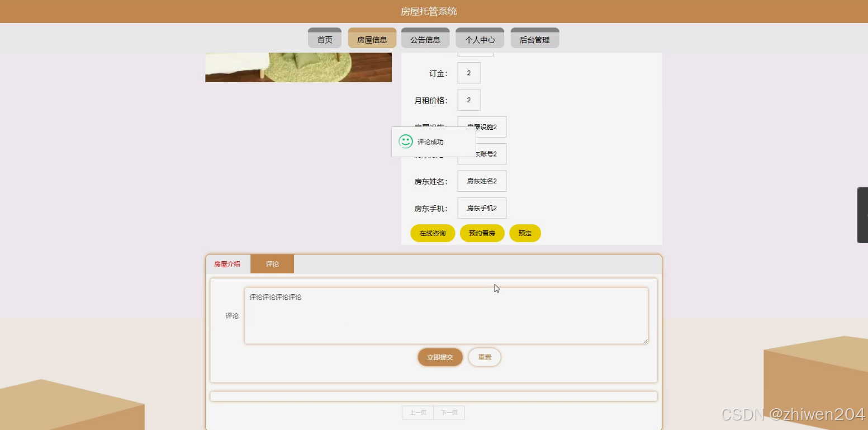Open 后台管理 in the top navigation

pyautogui.click(x=534, y=39)
